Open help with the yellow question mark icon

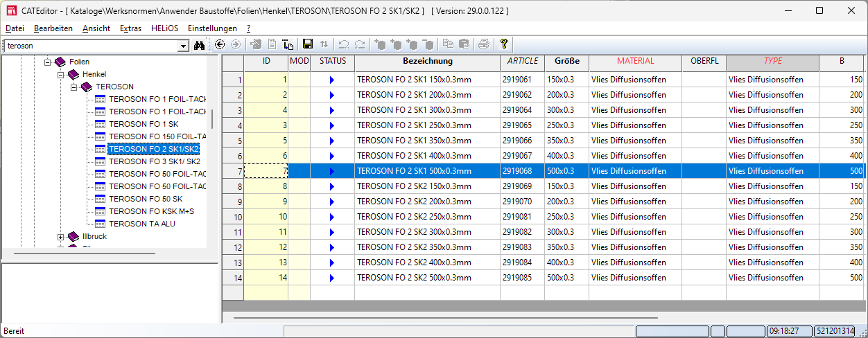[x=504, y=44]
